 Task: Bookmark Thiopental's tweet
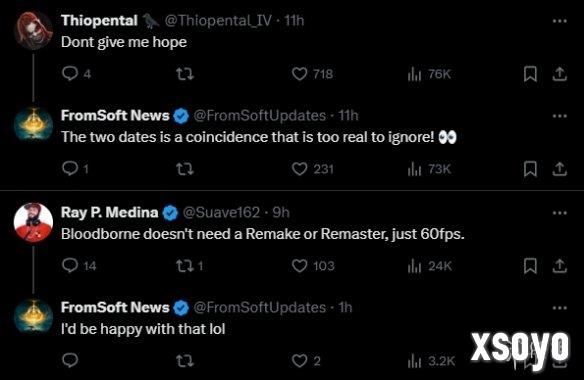coord(530,74)
